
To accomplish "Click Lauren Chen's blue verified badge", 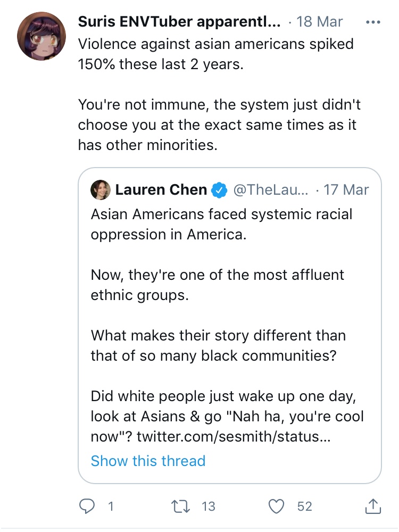I will point(219,190).
